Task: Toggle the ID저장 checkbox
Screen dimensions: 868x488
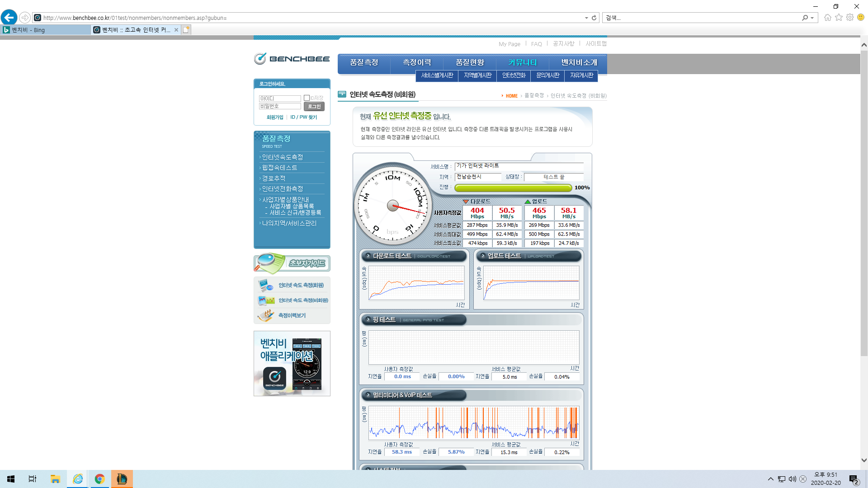Action: click(x=307, y=98)
